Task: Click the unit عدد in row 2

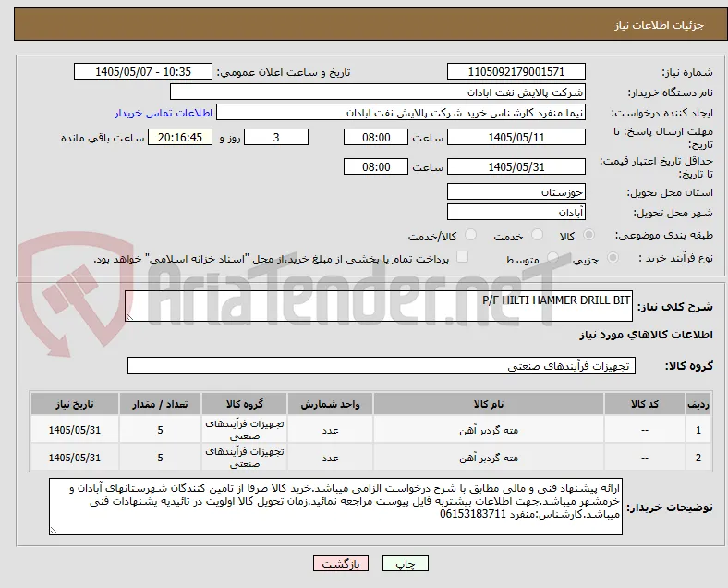Action: point(330,459)
